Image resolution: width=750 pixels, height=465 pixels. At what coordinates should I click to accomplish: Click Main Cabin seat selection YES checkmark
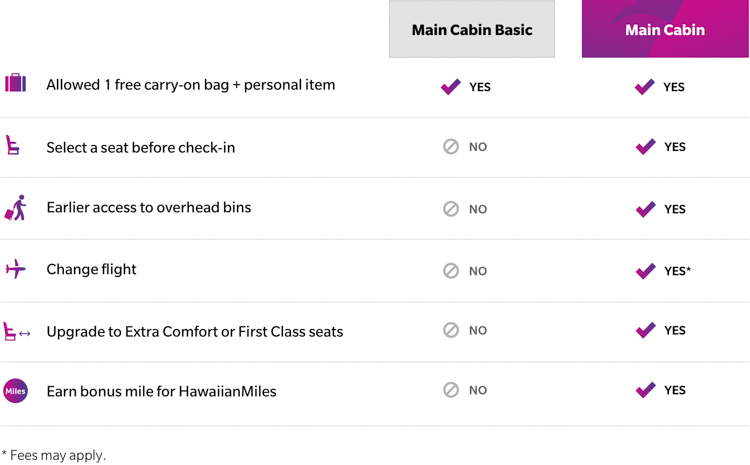646,147
